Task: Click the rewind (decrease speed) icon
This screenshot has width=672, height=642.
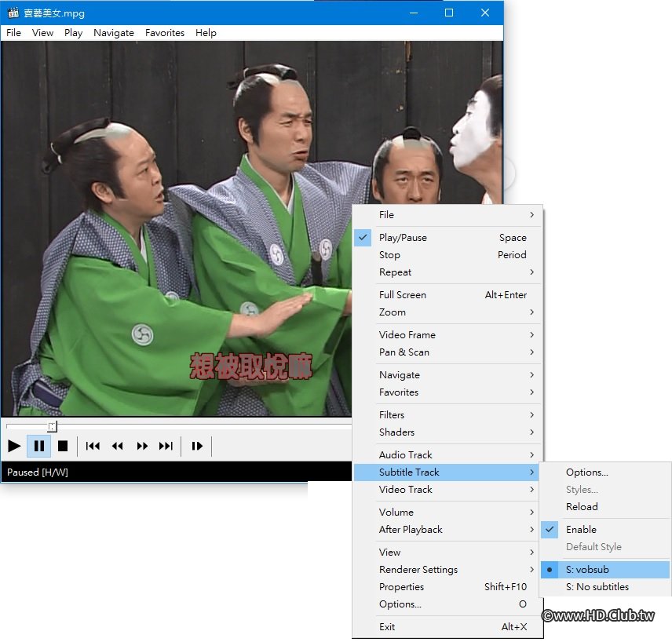Action: coord(117,446)
